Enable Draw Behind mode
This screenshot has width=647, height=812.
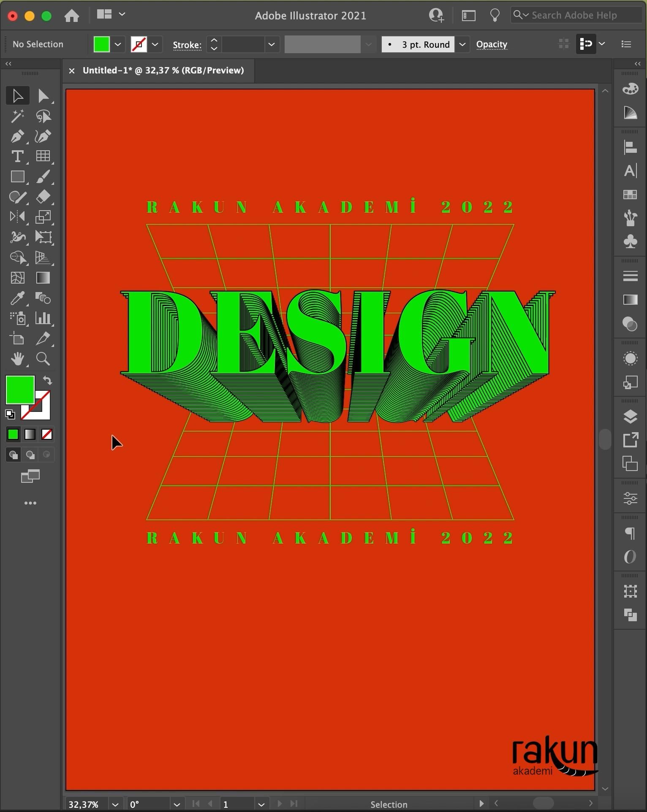(30, 455)
